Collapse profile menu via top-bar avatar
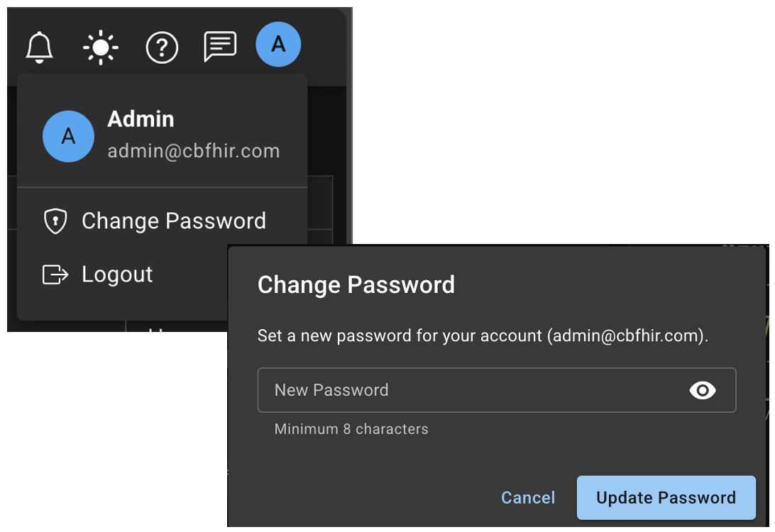 tap(278, 45)
